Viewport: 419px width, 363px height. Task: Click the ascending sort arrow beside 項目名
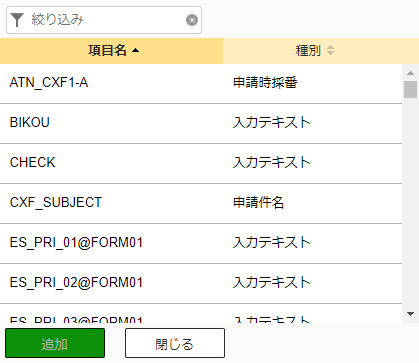135,51
